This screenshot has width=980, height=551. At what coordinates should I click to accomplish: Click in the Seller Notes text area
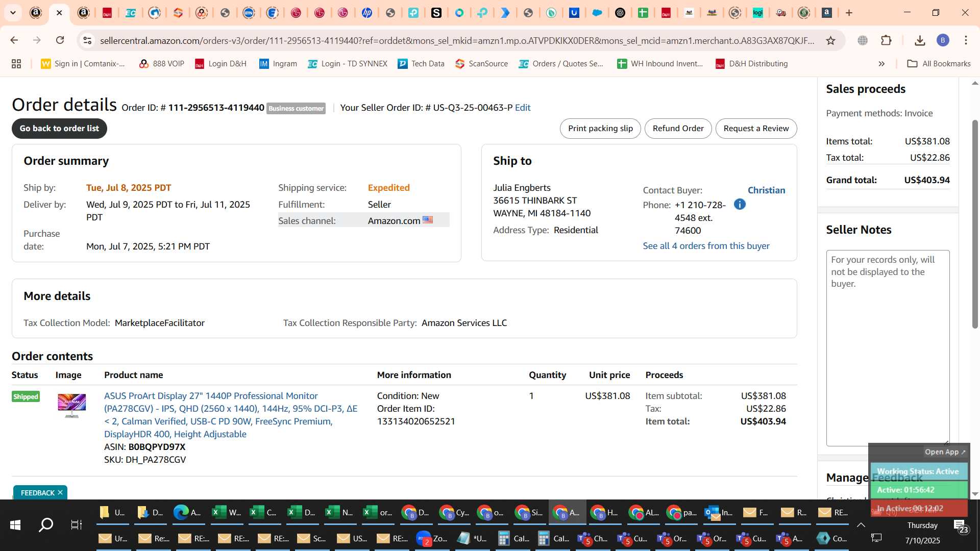[888, 348]
